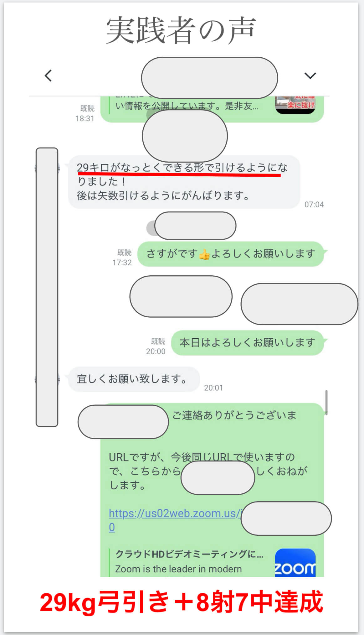The image size is (364, 635).
Task: Select the さすがです reply bubble
Action: pos(231,254)
